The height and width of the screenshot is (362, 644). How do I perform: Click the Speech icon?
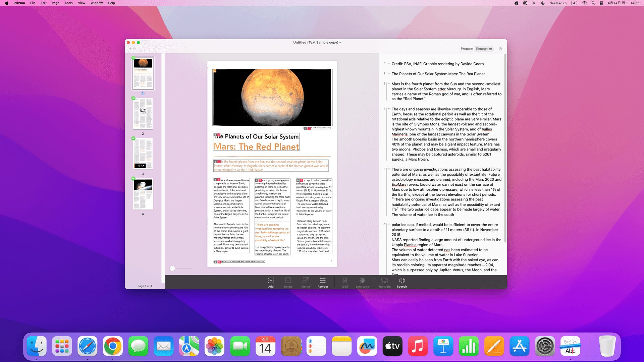tap(401, 281)
